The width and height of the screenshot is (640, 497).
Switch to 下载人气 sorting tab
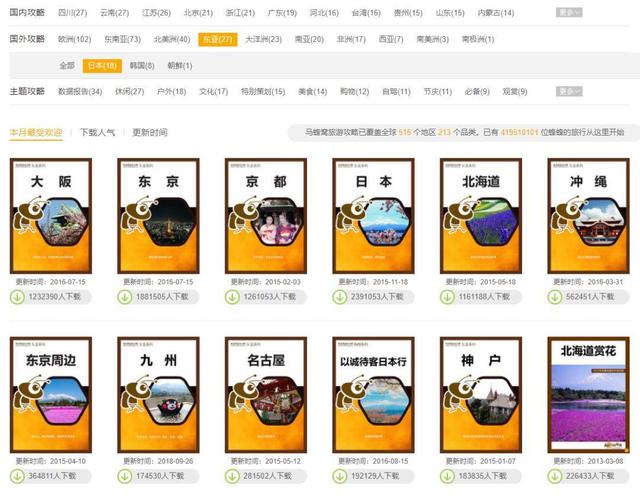[x=97, y=132]
